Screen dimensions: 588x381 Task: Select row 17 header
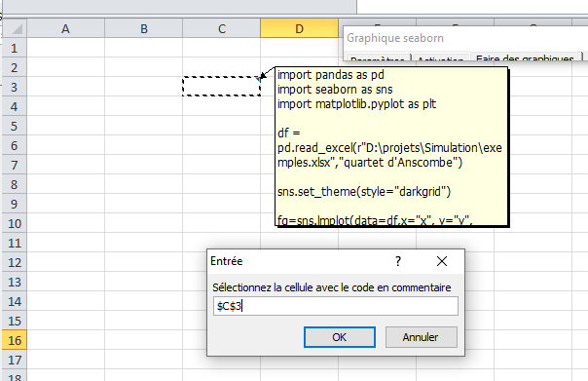click(15, 360)
